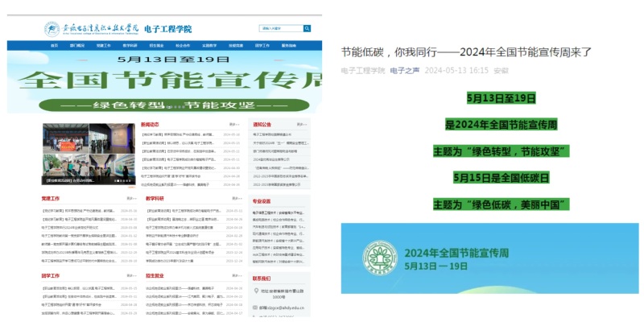Click the college emblem logo in header
The width and height of the screenshot is (644, 322).
pos(51,29)
